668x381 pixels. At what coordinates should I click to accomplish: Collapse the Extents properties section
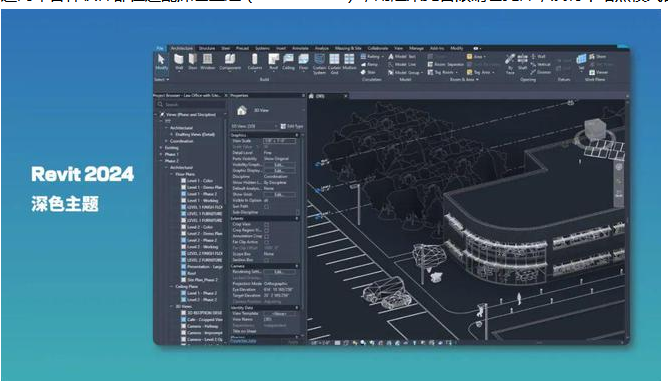(297, 218)
